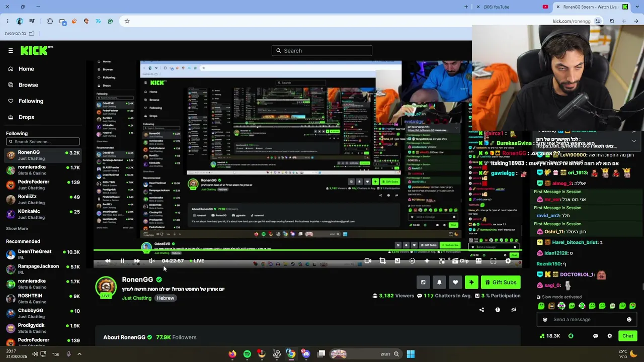Screen dimensions: 644x362
Task: Open a new browser tab
Action: pos(466,7)
